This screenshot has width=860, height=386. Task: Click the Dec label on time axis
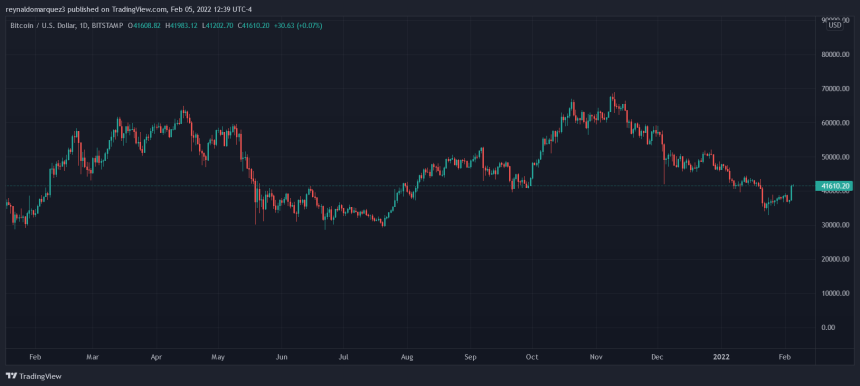point(657,357)
